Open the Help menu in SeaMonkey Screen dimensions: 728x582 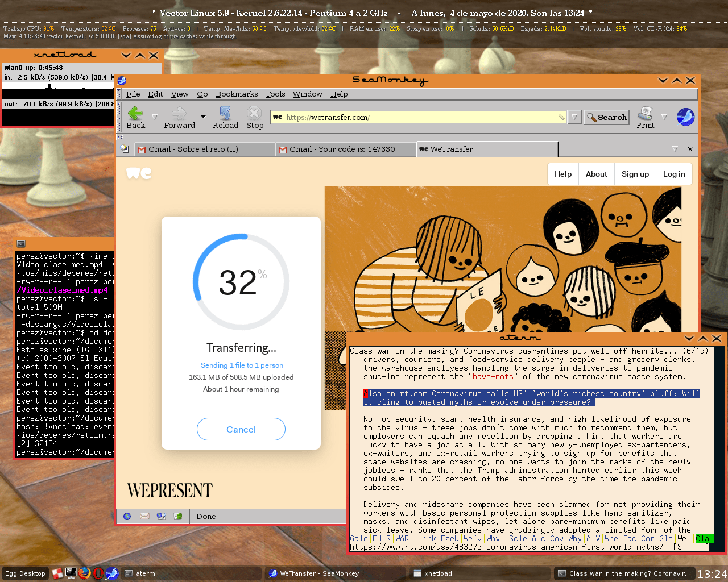[x=339, y=94]
